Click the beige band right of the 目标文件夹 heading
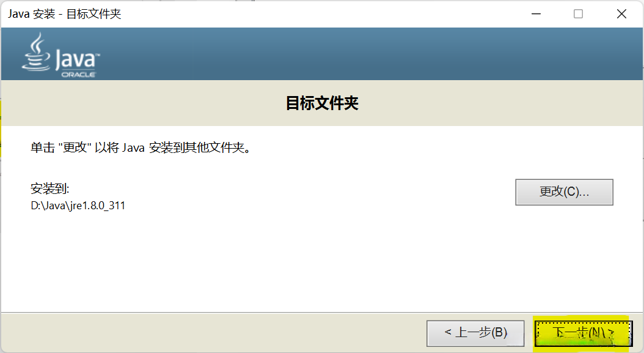Viewport: 644px width, 353px height. (501, 103)
